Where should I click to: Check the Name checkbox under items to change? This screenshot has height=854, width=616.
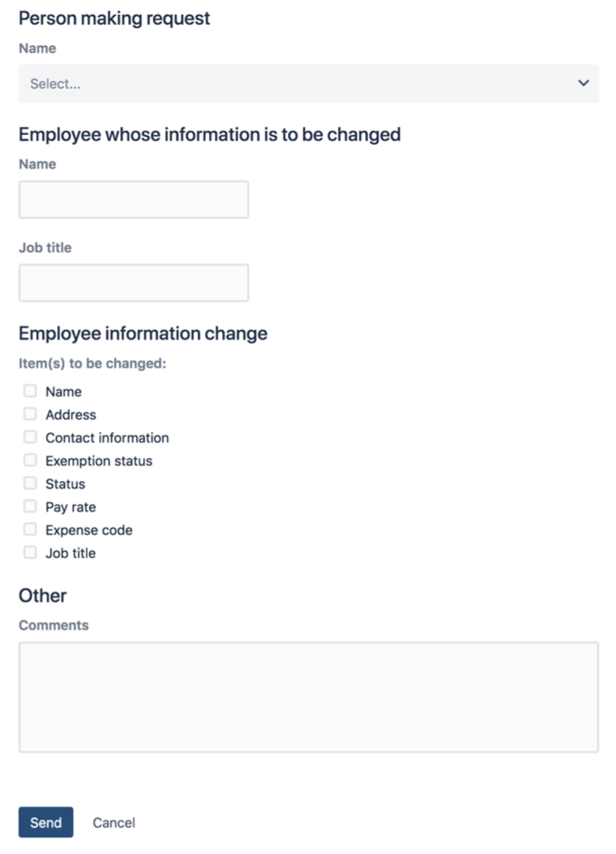[x=30, y=390]
